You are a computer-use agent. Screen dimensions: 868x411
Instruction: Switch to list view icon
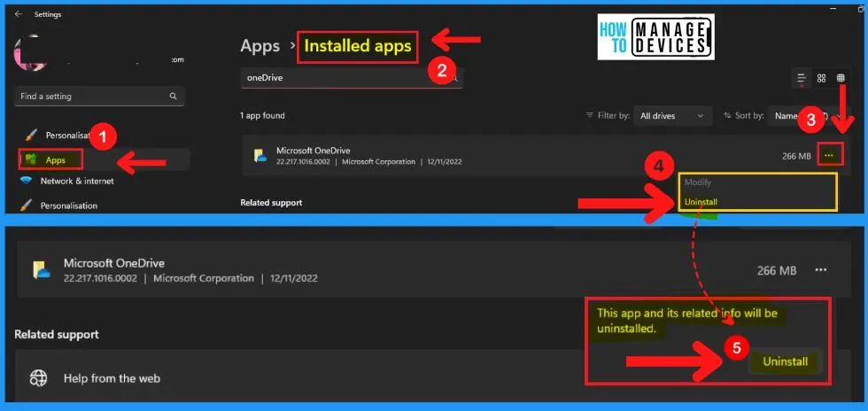[x=801, y=79]
